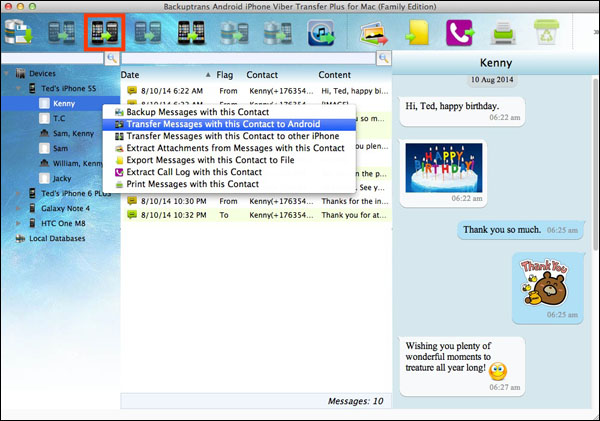Image resolution: width=600 pixels, height=421 pixels.
Task: Collapse Ted's iPhone 5S node
Action: [18, 88]
